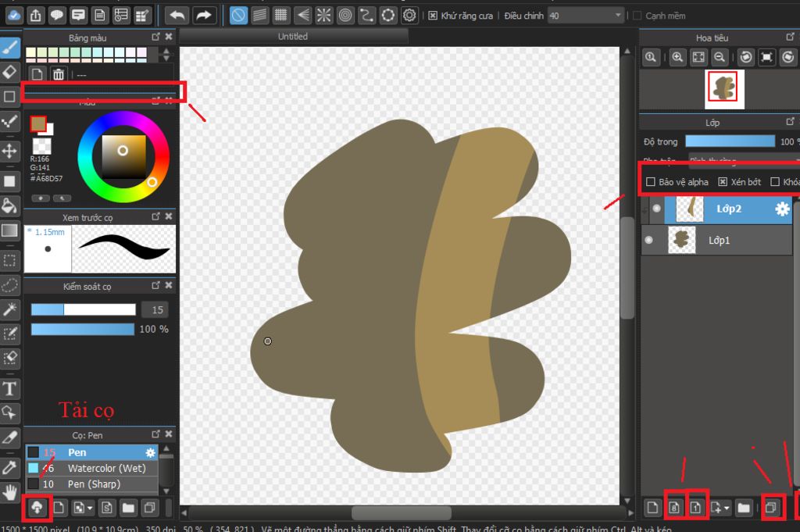Select the Hand tool
The width and height of the screenshot is (800, 532).
coord(9,491)
